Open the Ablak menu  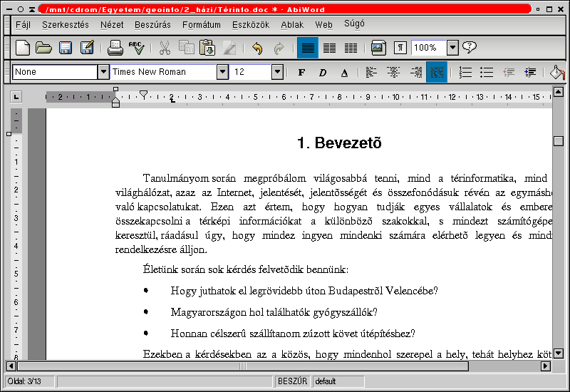(x=292, y=25)
